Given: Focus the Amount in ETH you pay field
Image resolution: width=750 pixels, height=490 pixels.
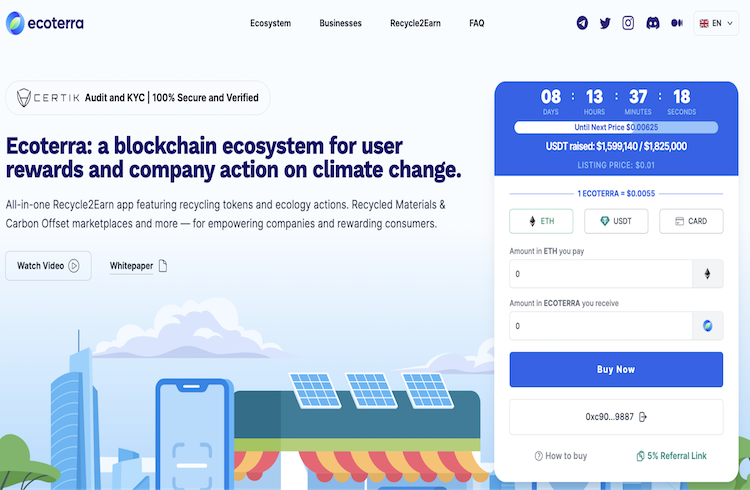Looking at the screenshot, I should (x=601, y=274).
